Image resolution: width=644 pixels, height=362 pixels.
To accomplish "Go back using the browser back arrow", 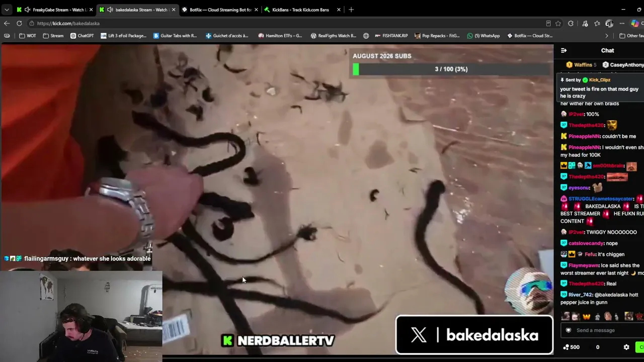I will tap(7, 23).
